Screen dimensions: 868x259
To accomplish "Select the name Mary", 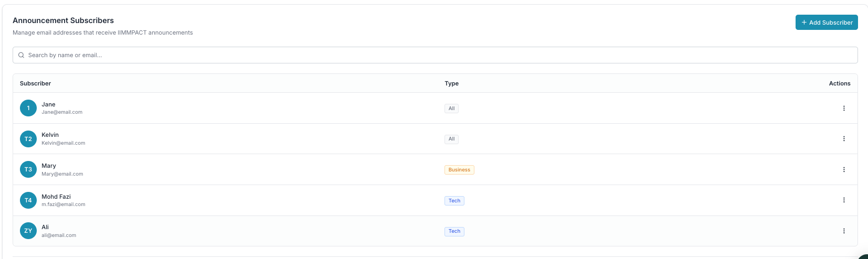I will coord(49,166).
